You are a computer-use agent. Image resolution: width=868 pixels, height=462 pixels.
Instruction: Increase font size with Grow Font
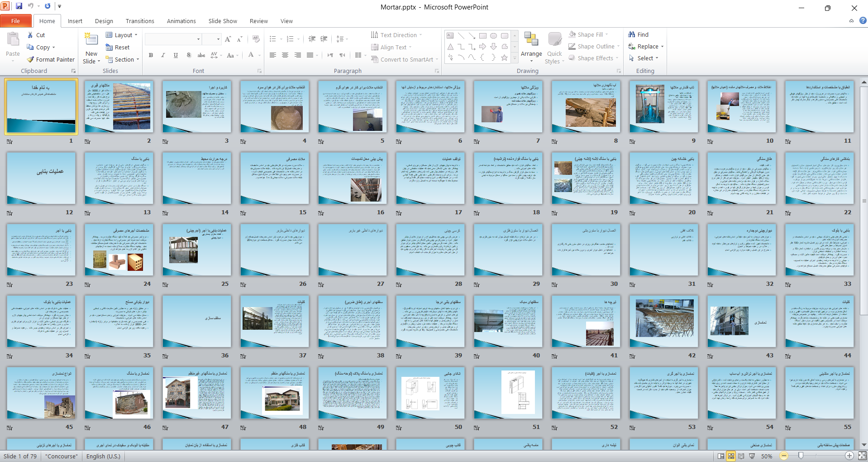click(228, 39)
